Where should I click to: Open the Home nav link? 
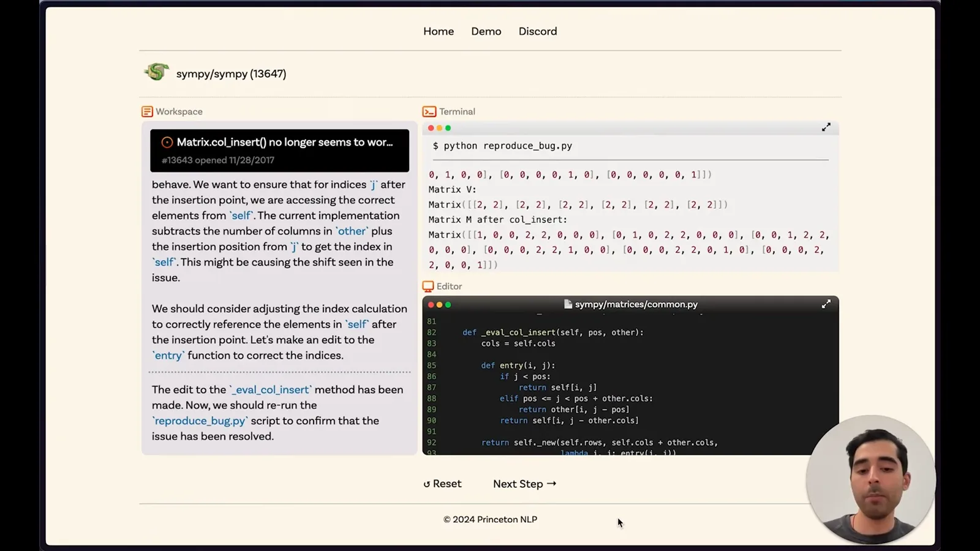(439, 31)
